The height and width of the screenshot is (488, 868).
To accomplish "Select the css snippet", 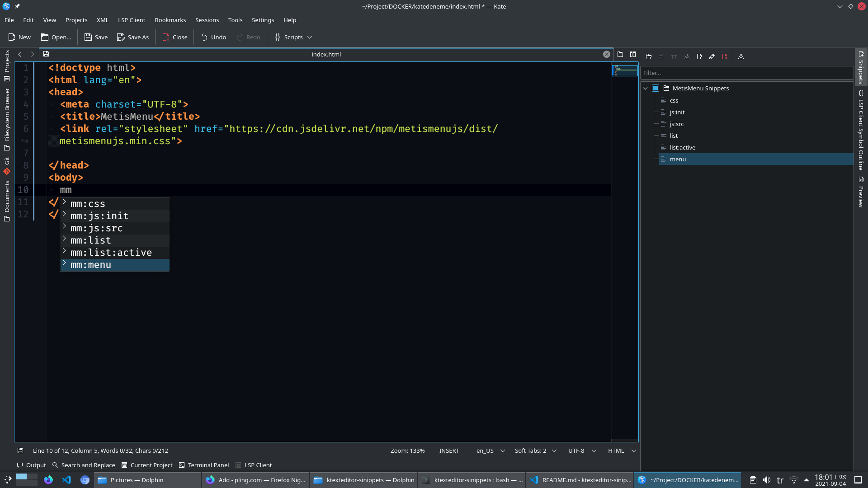I will click(x=674, y=100).
